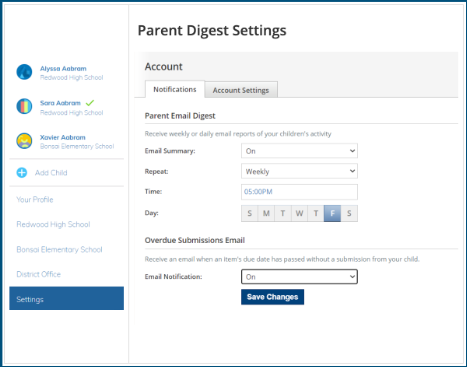The width and height of the screenshot is (467, 367).
Task: Select the Sara Aabram name link
Action: (x=60, y=103)
